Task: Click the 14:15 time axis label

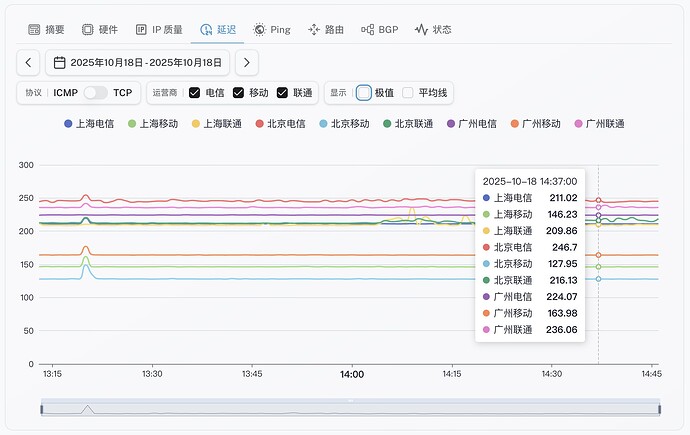Action: [452, 374]
